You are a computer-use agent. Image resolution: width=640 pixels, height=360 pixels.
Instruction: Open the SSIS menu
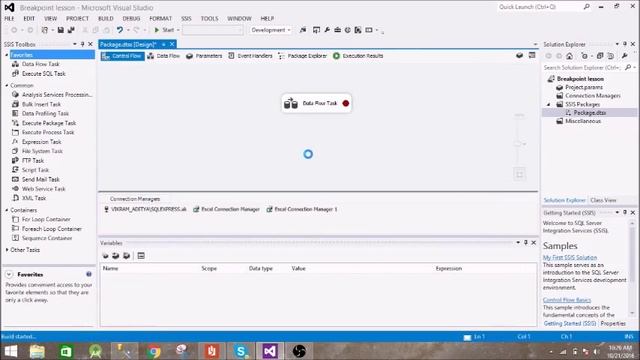point(186,18)
